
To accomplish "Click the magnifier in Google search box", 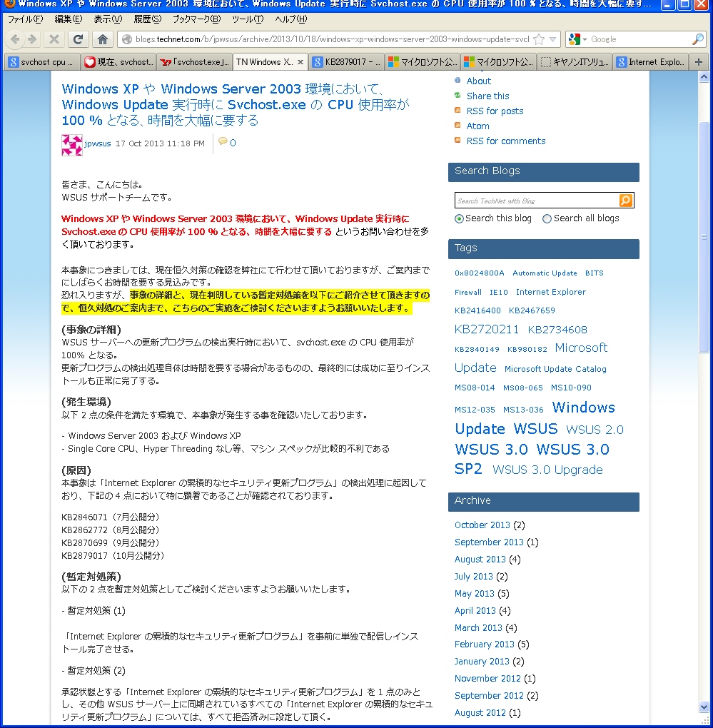I will pos(697,39).
